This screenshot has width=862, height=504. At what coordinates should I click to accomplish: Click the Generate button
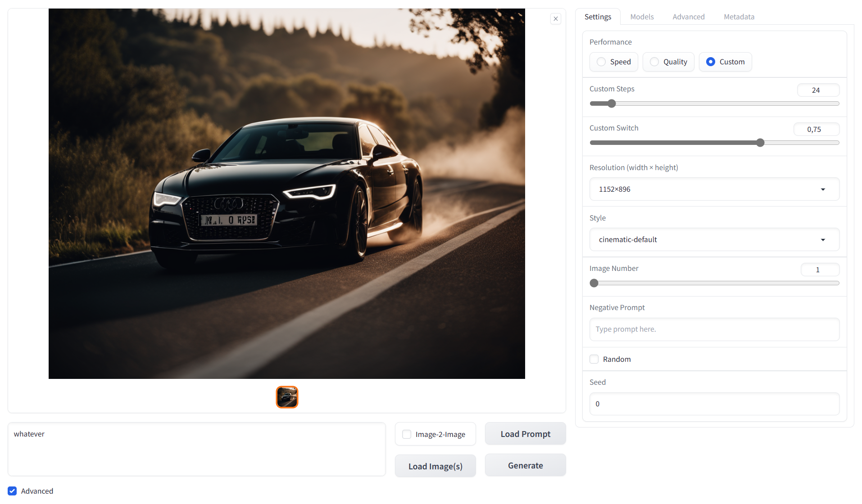[x=525, y=465]
